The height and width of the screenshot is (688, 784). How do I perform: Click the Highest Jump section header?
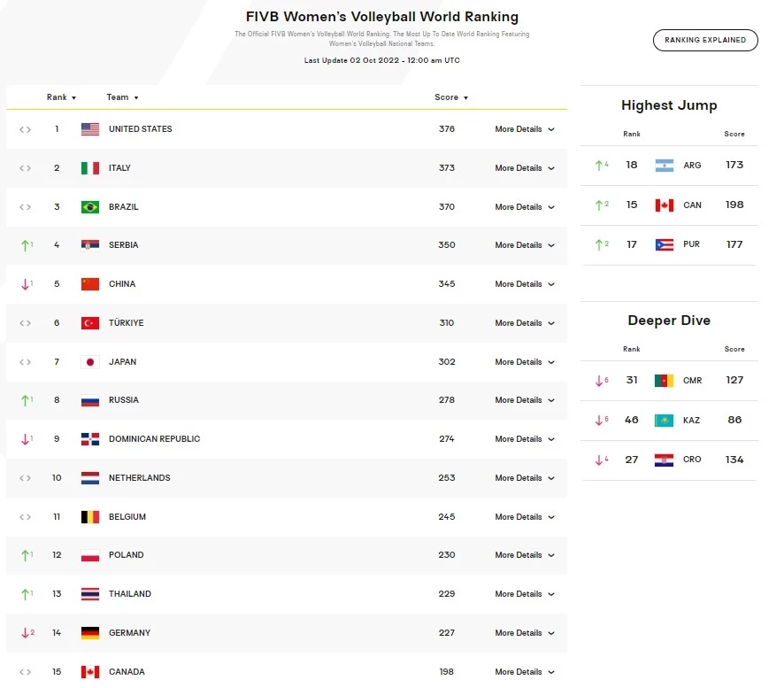(x=669, y=104)
